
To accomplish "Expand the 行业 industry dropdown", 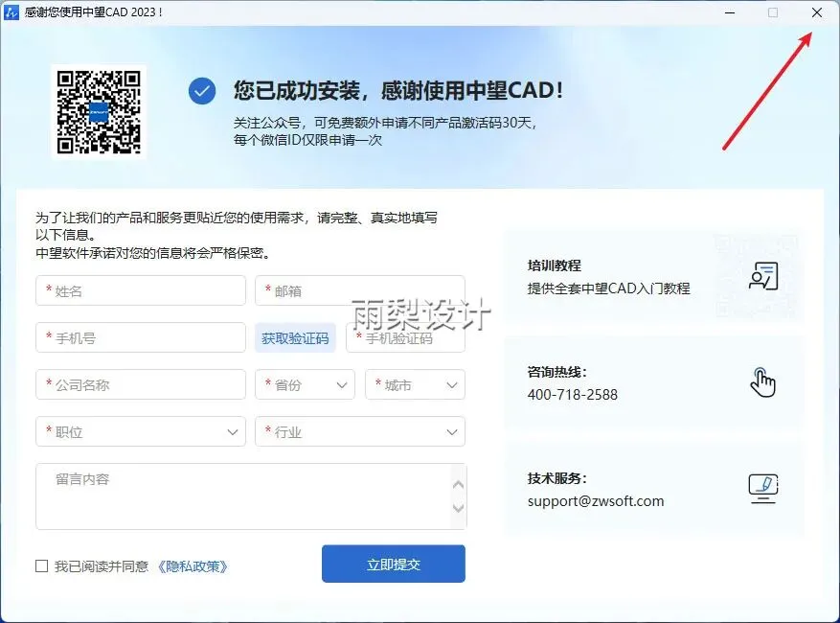I will 360,431.
